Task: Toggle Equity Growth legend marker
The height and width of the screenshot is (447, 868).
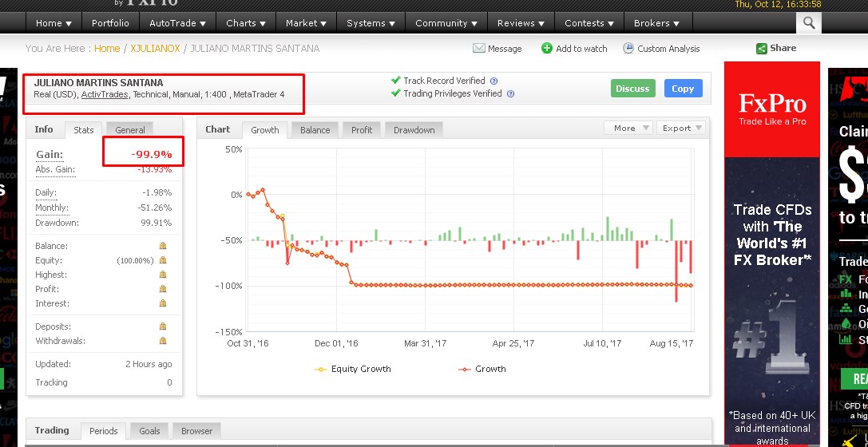Action: pos(320,369)
